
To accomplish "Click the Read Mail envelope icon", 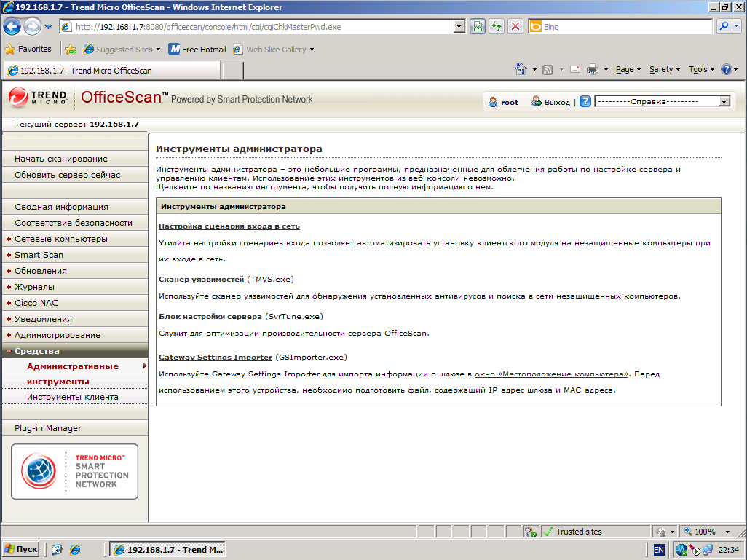I will pyautogui.click(x=575, y=70).
